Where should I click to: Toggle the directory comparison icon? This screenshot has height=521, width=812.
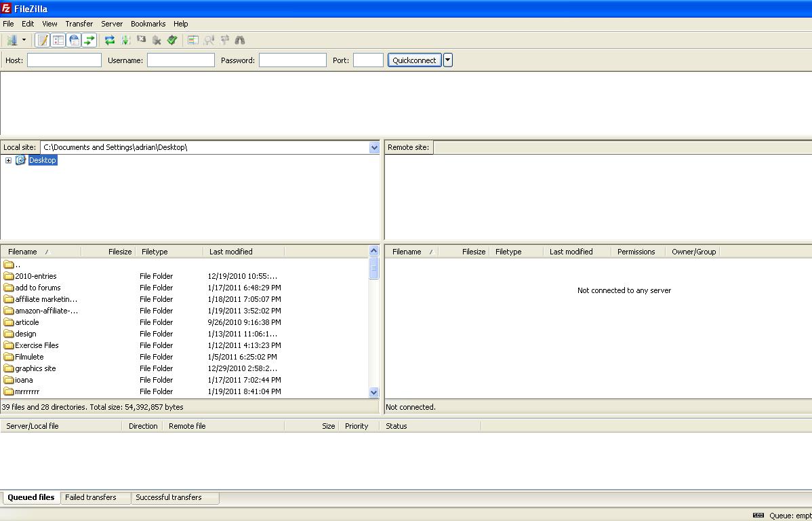coord(209,40)
